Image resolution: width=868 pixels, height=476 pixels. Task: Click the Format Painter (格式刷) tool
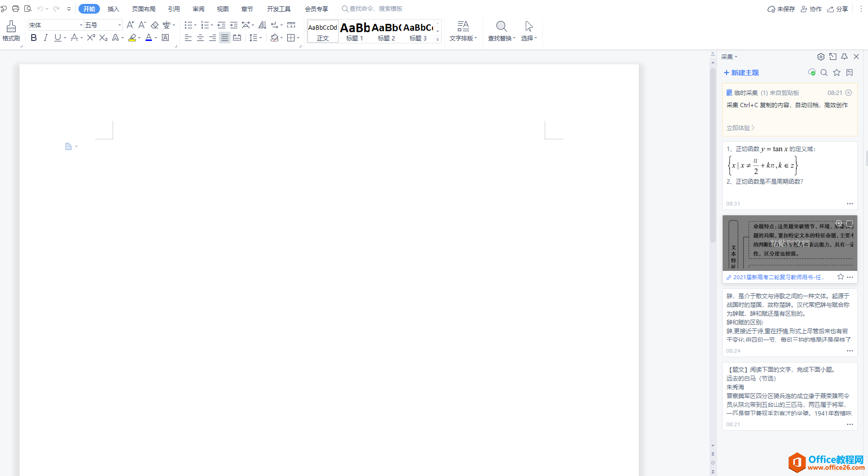point(11,31)
